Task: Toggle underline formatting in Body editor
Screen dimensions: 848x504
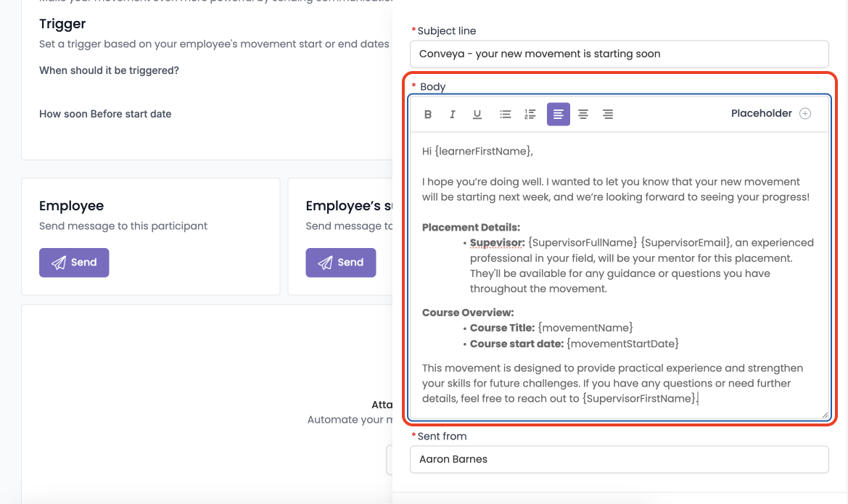Action: [x=477, y=114]
